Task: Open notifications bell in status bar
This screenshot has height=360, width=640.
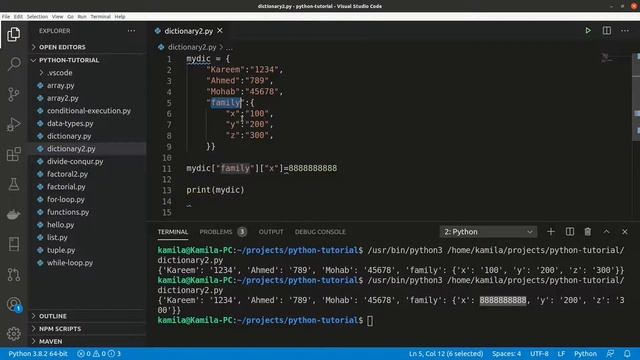Action: (x=627, y=353)
